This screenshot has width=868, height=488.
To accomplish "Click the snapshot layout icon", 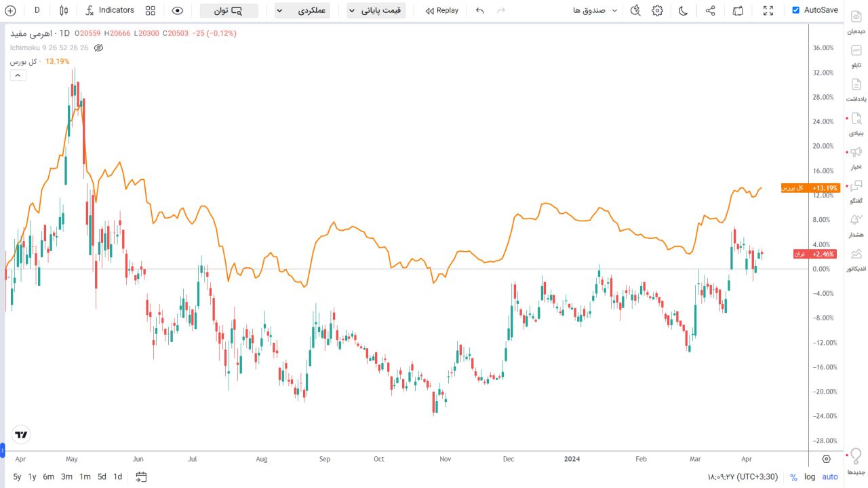I will click(738, 10).
